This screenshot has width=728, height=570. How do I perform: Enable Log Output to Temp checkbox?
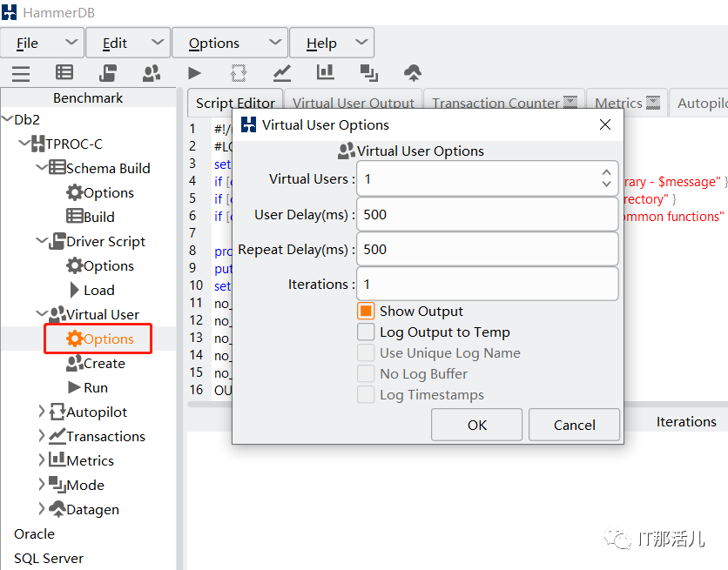point(366,332)
